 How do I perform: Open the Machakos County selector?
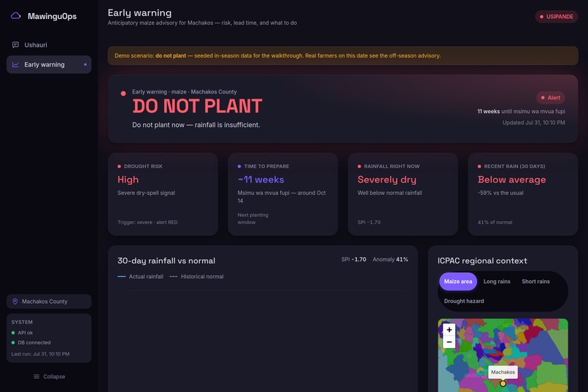[49, 301]
